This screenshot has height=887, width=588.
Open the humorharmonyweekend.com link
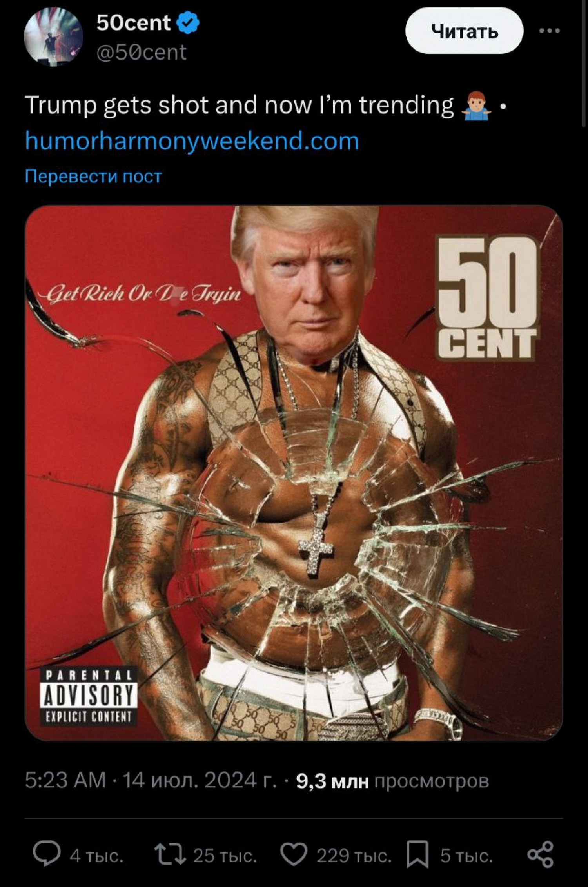(x=192, y=141)
